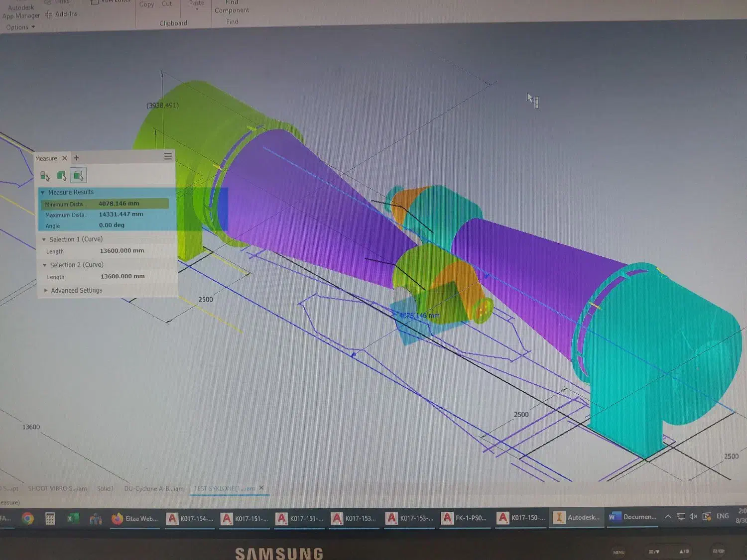This screenshot has height=560, width=747.
Task: Open Google Chrome from the taskbar
Action: (28, 519)
